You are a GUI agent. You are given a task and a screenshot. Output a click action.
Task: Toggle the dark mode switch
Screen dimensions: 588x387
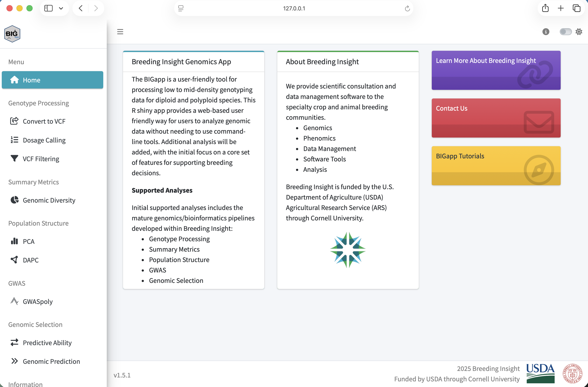point(565,32)
